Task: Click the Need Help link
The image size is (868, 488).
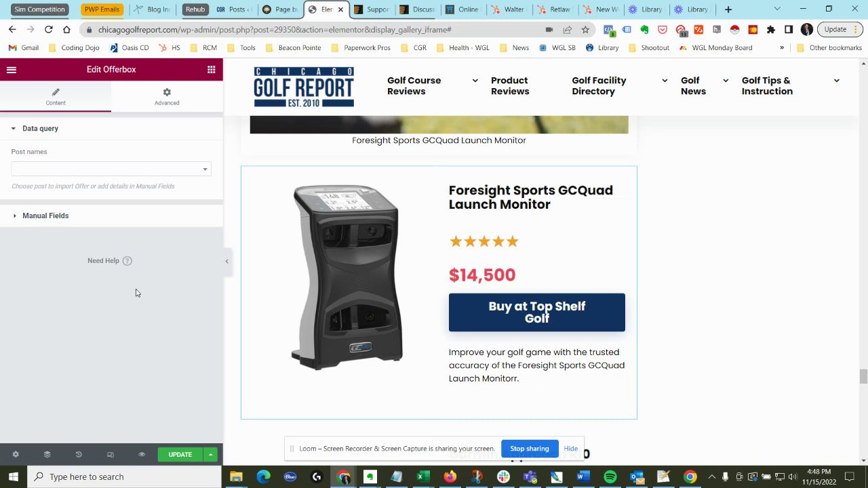Action: click(x=109, y=261)
